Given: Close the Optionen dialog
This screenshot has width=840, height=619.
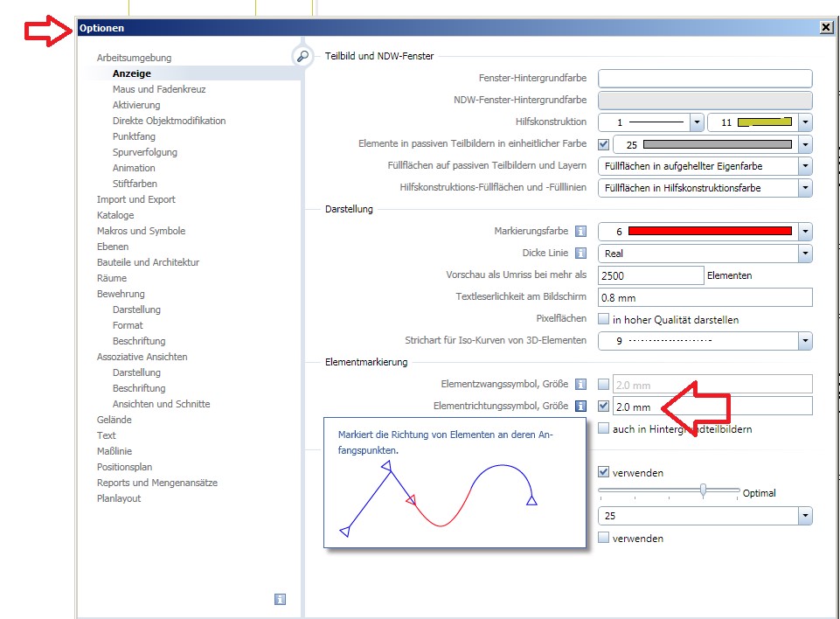Looking at the screenshot, I should pos(826,28).
